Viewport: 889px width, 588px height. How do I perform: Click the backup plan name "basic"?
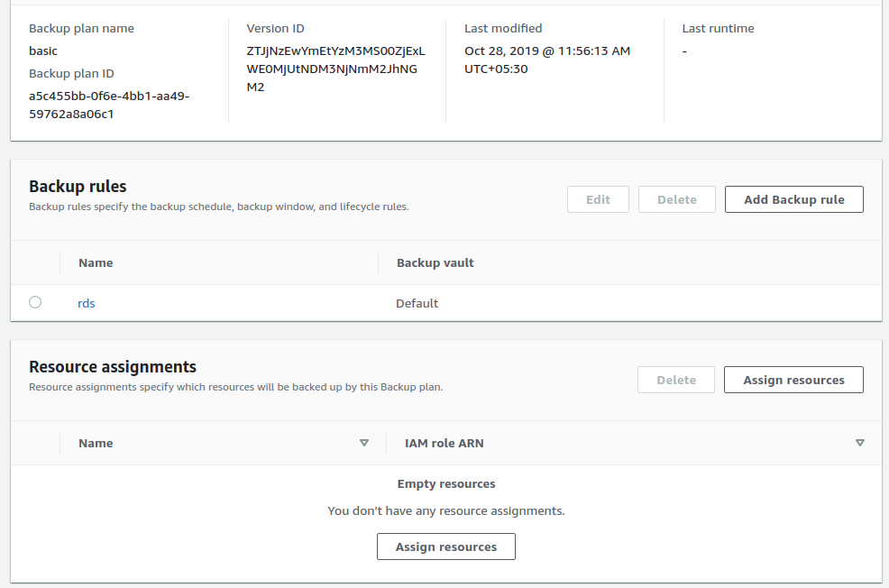click(43, 51)
